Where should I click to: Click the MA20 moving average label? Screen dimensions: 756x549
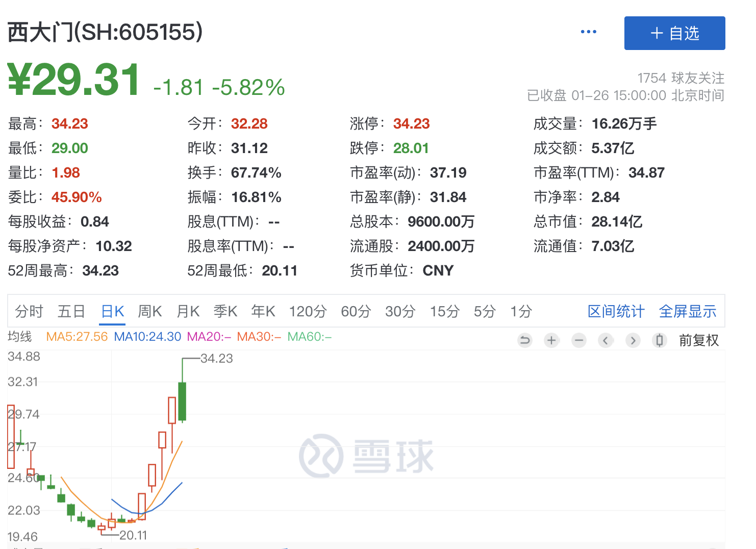[209, 337]
